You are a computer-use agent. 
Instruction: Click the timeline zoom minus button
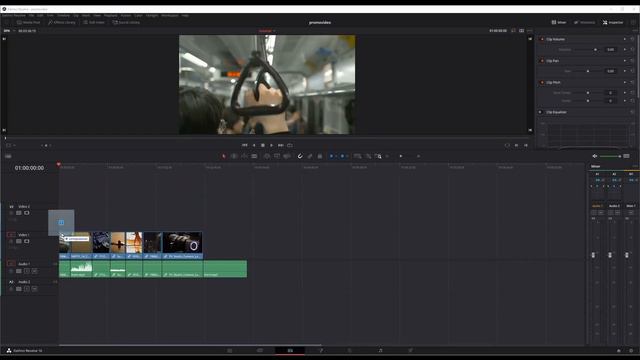click(x=387, y=156)
